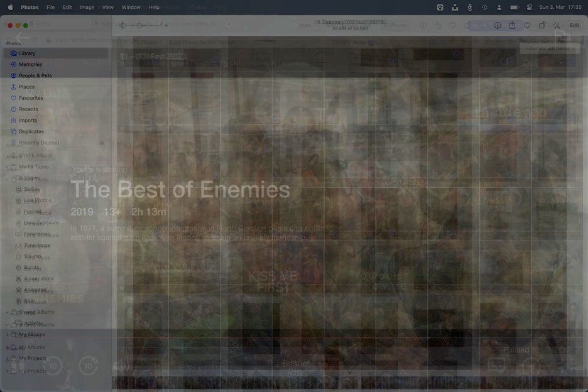Open People & Pets in the sidebar

point(56,75)
